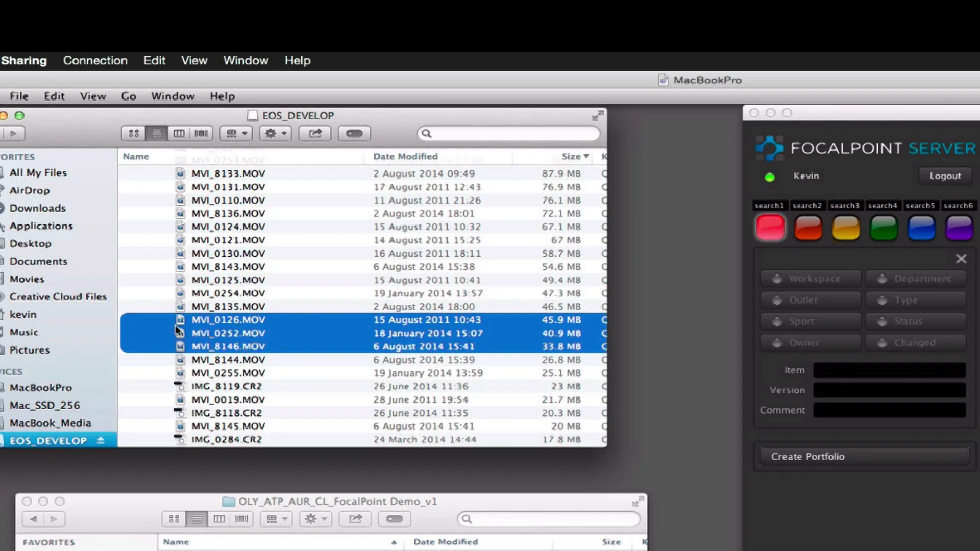
Task: Select the MVI_8133.MOV file icon
Action: click(x=181, y=173)
